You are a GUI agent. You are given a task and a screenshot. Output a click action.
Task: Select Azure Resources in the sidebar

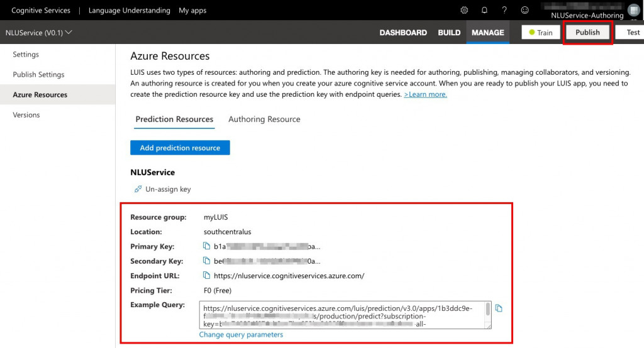tap(57, 94)
